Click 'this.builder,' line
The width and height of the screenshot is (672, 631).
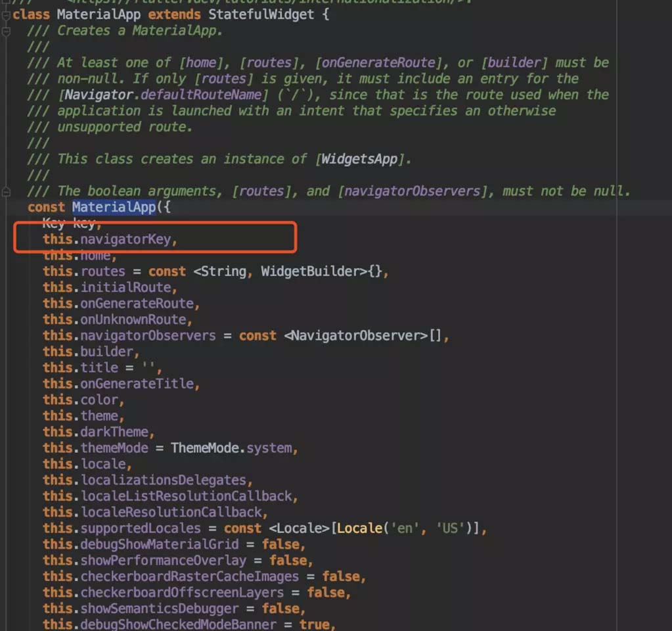91,352
